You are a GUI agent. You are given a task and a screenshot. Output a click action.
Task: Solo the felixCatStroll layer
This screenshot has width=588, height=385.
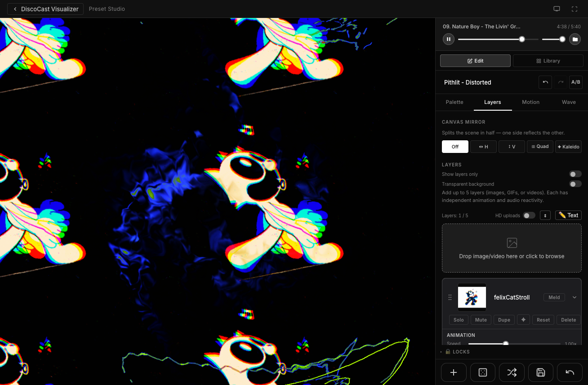(x=459, y=320)
